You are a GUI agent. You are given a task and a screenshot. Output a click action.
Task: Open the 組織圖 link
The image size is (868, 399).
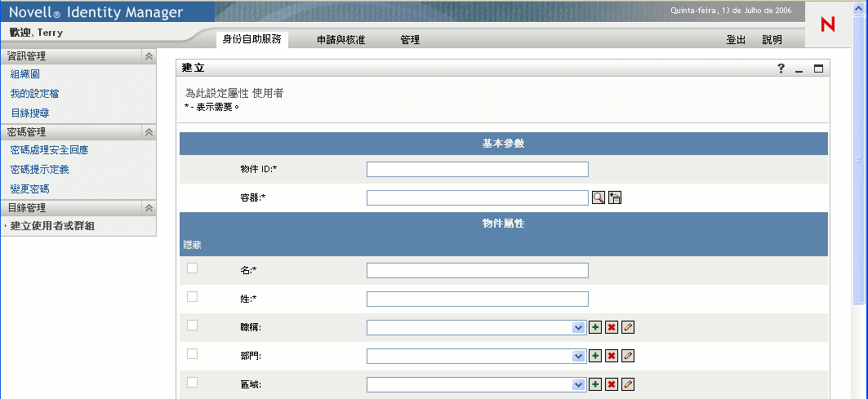25,74
